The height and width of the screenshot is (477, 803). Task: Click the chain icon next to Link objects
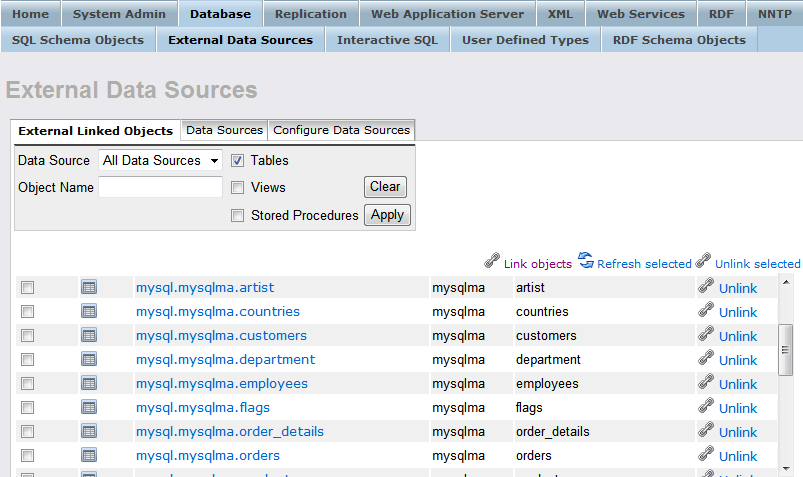coord(491,262)
